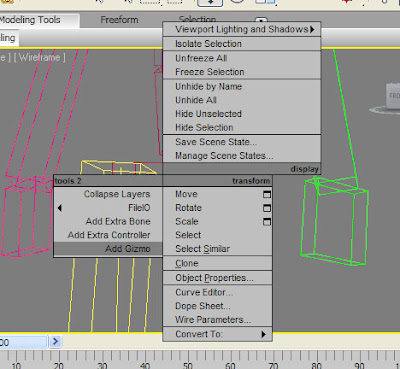Viewport: 400px width, 369px height.
Task: Click the green wireframe box object
Action: (x=333, y=223)
